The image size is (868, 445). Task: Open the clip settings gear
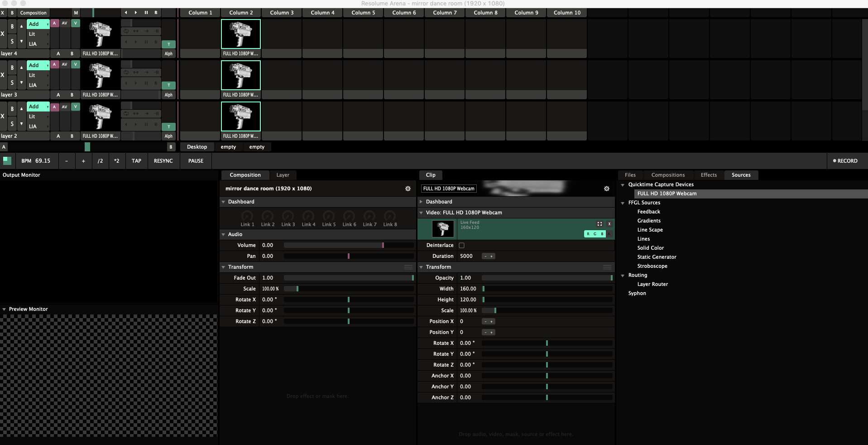[606, 189]
